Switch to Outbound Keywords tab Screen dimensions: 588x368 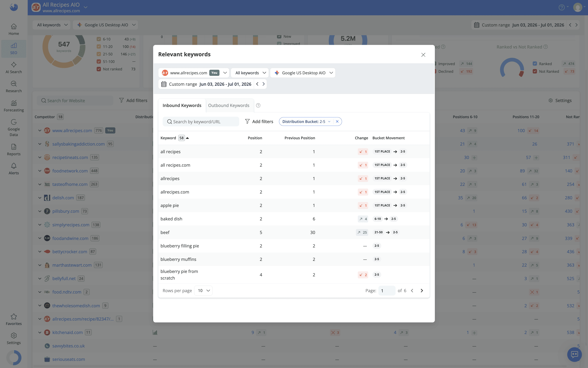coord(229,105)
